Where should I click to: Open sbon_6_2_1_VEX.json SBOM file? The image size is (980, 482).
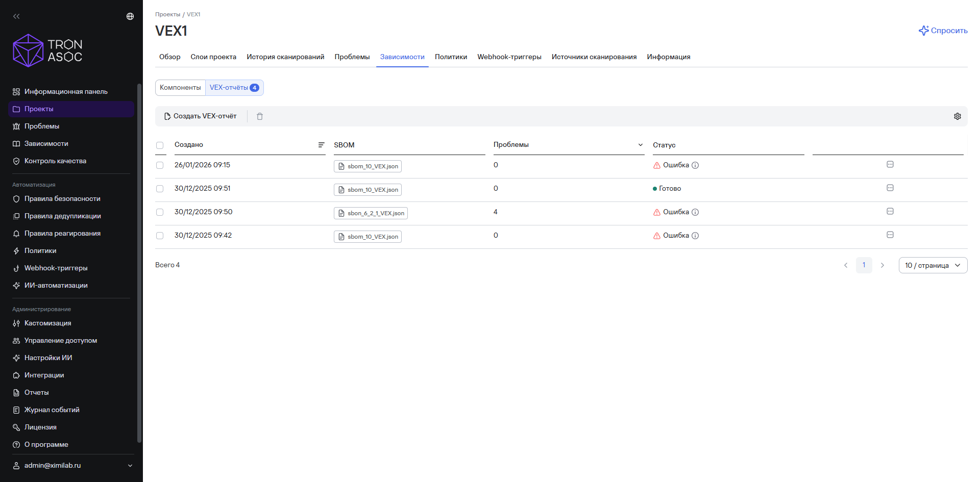tap(371, 213)
